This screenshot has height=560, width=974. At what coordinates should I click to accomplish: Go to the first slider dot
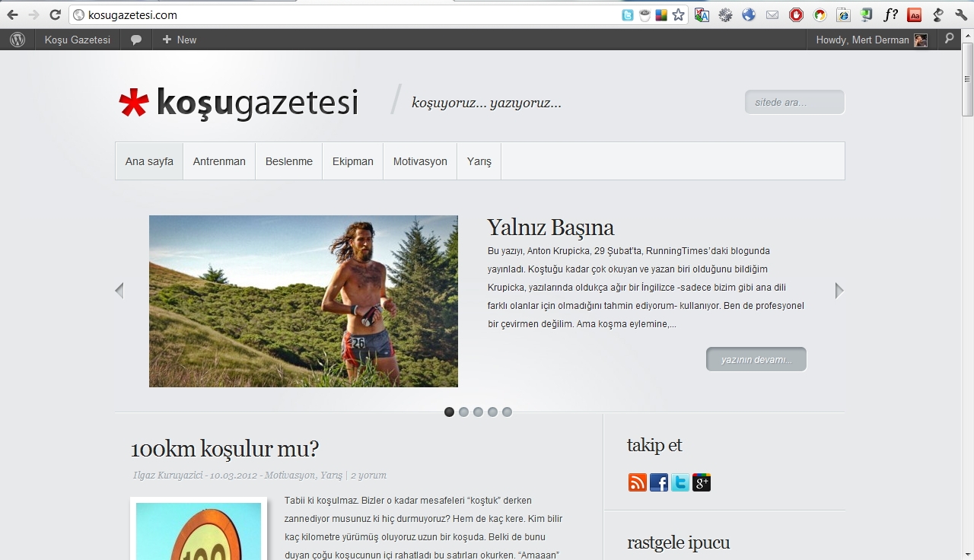(x=449, y=412)
